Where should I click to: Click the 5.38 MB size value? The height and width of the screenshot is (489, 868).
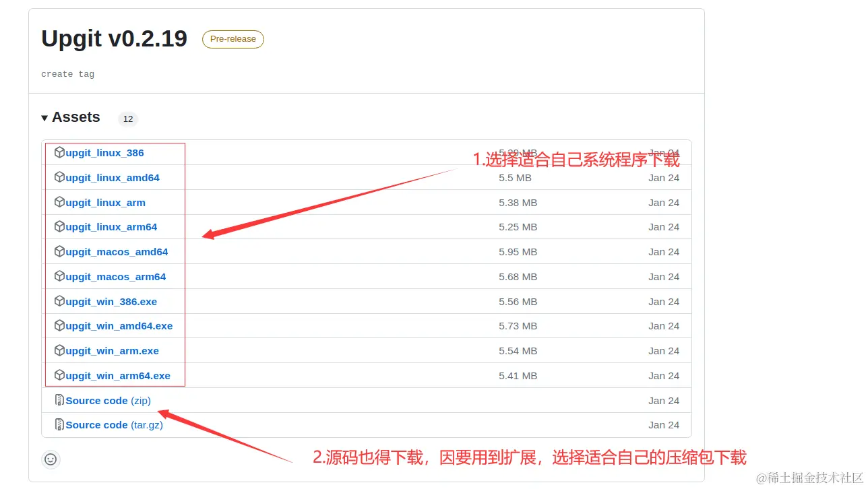point(518,203)
